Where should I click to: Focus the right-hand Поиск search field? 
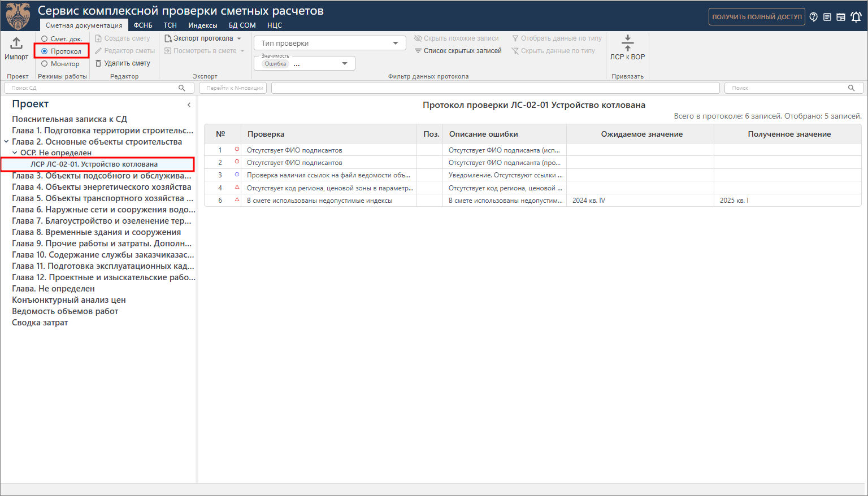(794, 88)
